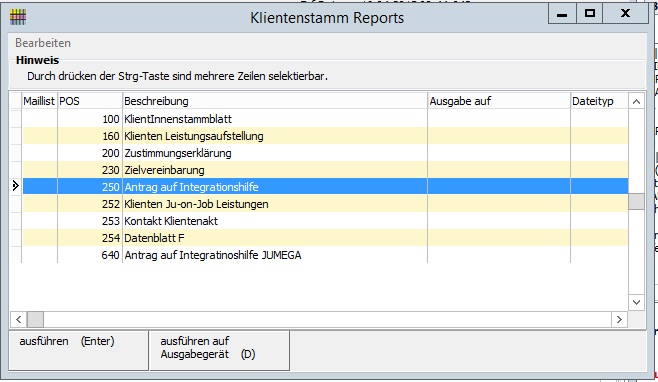Click the row indicator arrow of the Antrag auf Integrationshilfe row
The width and height of the screenshot is (658, 382).
coord(16,186)
